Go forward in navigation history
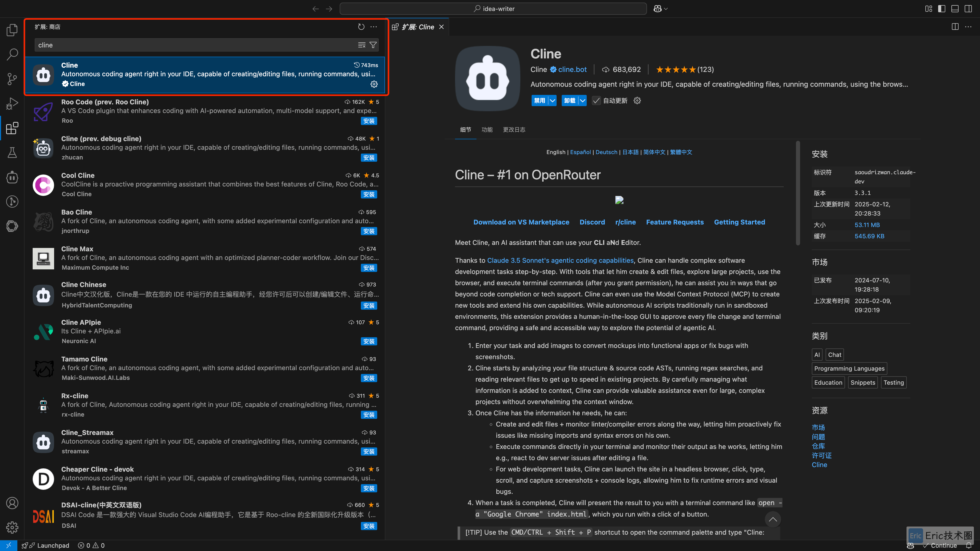Screen dimensions: 980x551 tap(329, 9)
